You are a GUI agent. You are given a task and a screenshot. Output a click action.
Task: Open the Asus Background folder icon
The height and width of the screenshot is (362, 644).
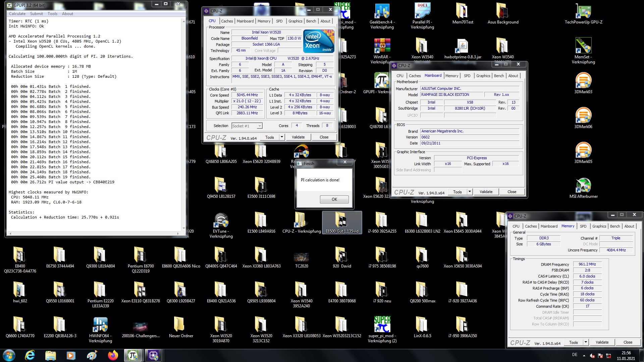pyautogui.click(x=503, y=14)
